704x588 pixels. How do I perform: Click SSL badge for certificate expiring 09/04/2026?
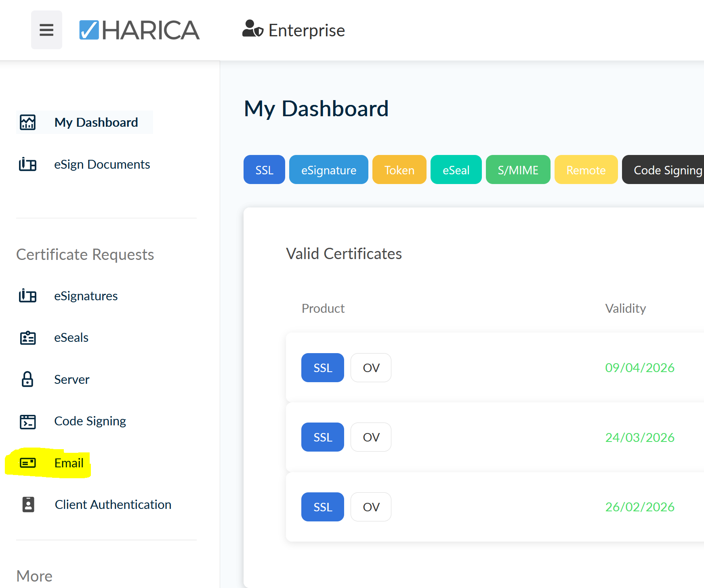pyautogui.click(x=323, y=368)
